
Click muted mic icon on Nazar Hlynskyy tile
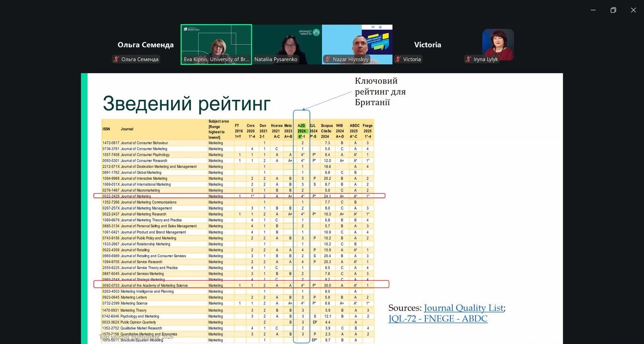328,59
